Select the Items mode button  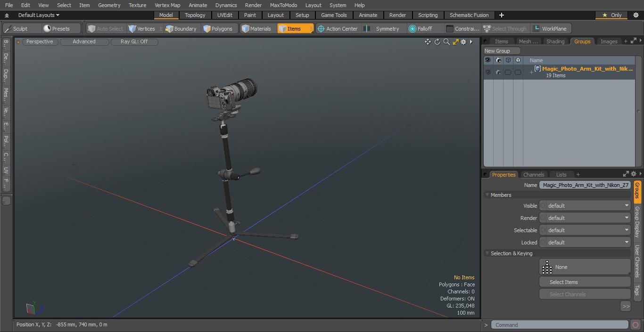click(x=295, y=29)
